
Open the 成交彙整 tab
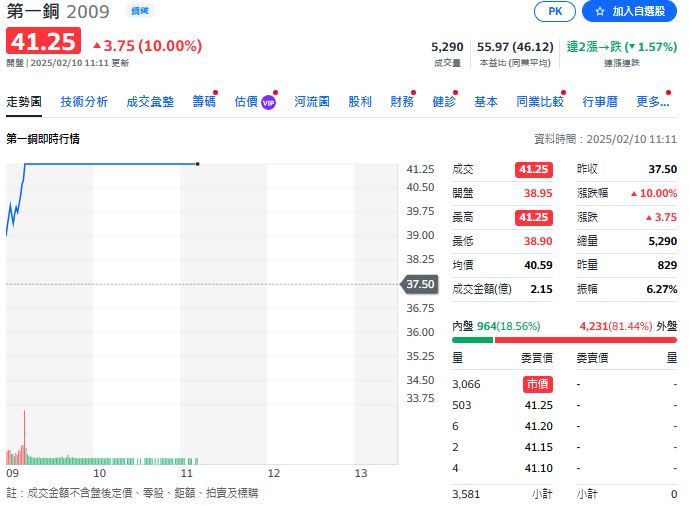coord(150,102)
